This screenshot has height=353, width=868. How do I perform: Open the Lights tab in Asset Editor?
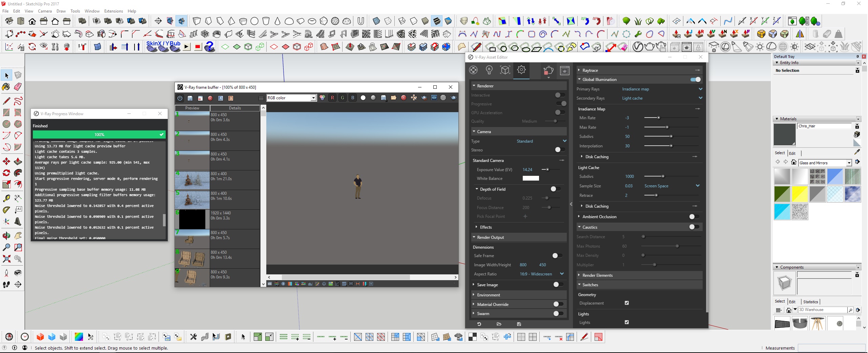click(x=489, y=70)
